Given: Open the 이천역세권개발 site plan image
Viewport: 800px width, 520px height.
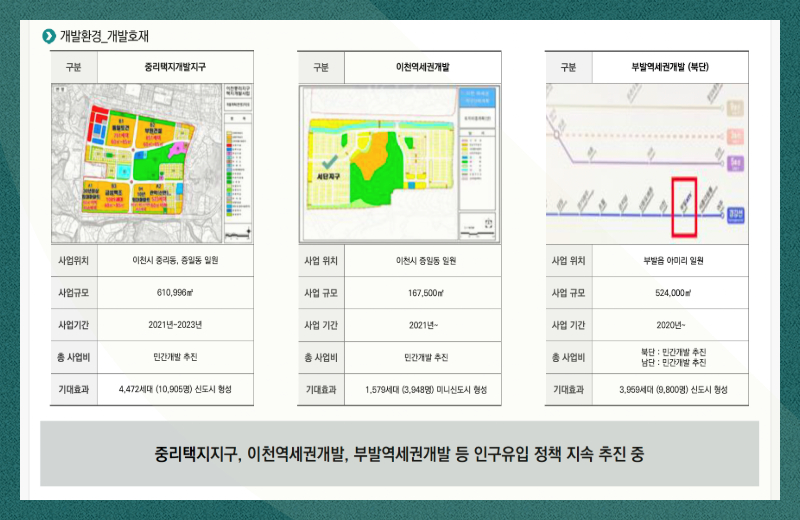Looking at the screenshot, I should pos(399,163).
